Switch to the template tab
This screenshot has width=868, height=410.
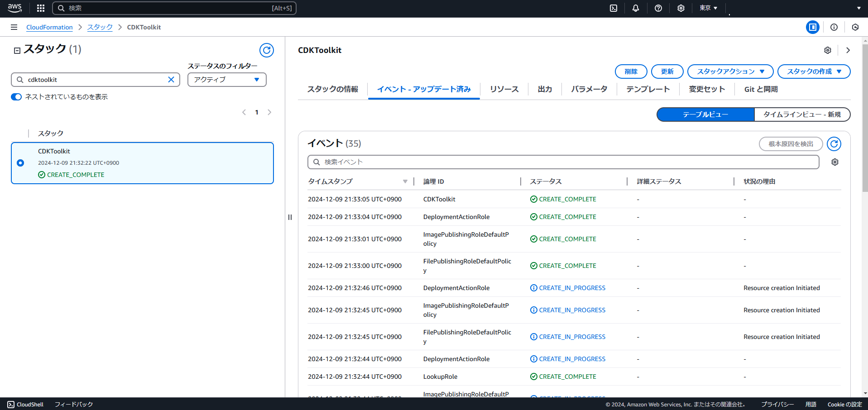(648, 89)
